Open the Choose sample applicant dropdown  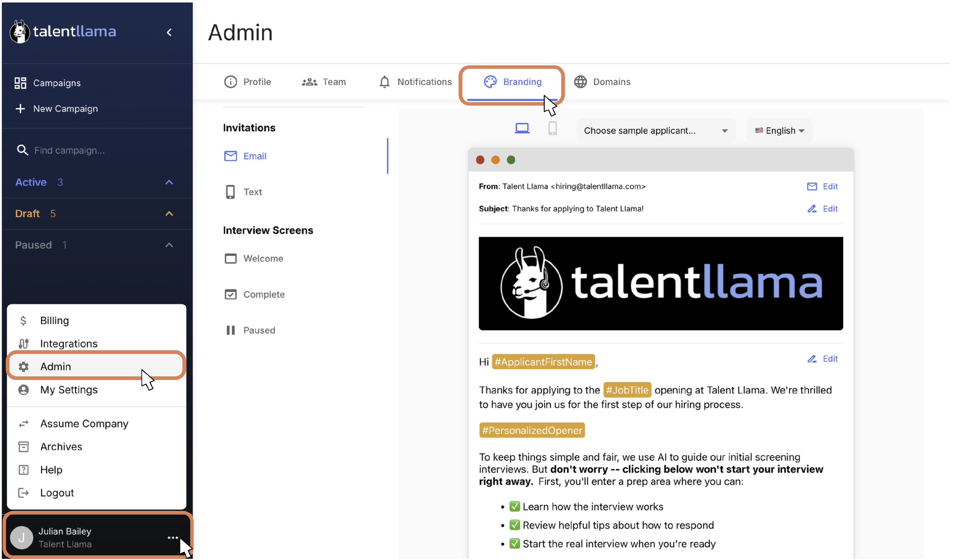656,130
